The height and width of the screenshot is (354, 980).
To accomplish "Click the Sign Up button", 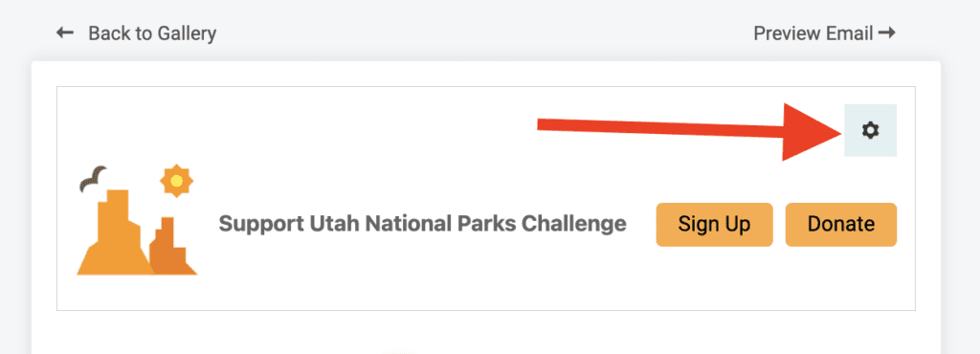I will pyautogui.click(x=714, y=224).
